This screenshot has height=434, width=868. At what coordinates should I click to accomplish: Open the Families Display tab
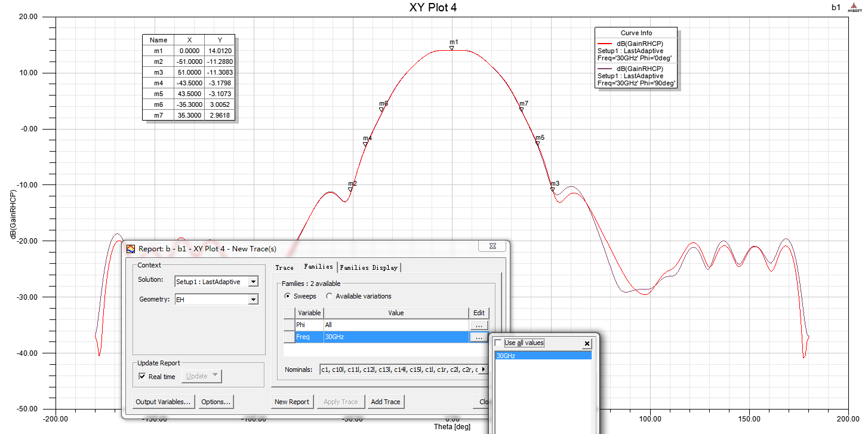pos(368,267)
